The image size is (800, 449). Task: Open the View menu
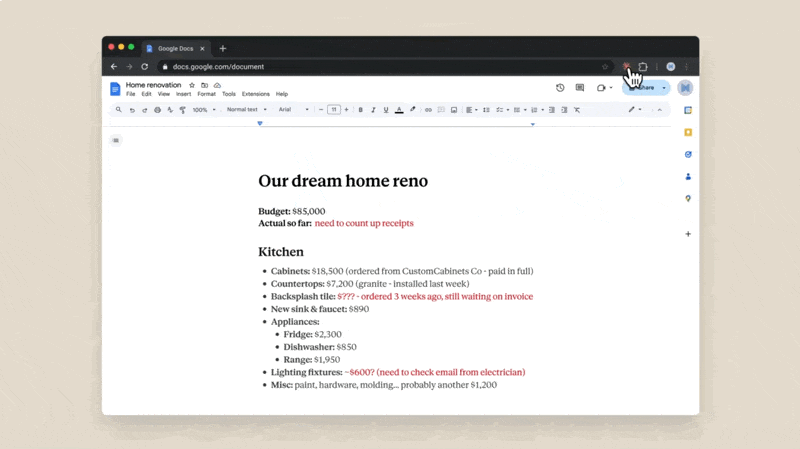pyautogui.click(x=163, y=94)
